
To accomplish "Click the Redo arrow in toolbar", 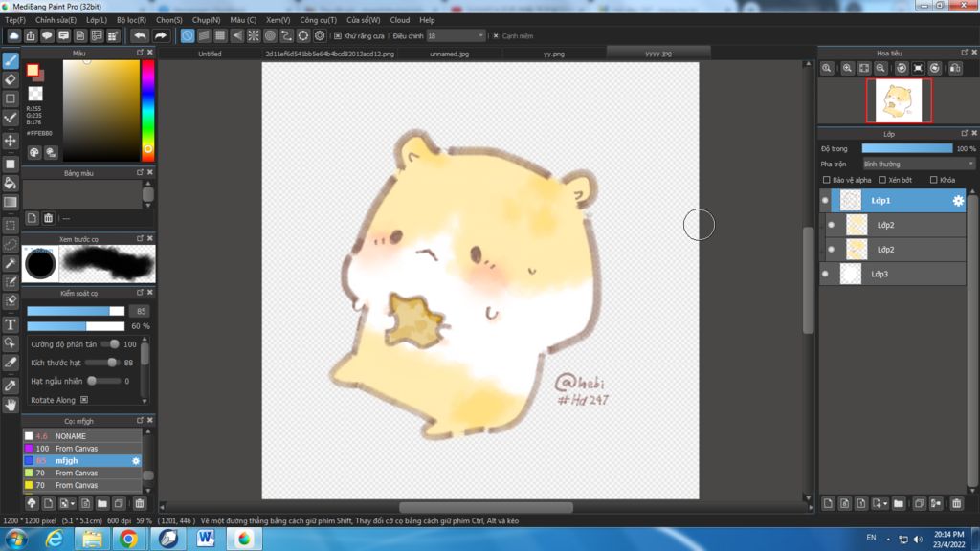I will (x=161, y=35).
